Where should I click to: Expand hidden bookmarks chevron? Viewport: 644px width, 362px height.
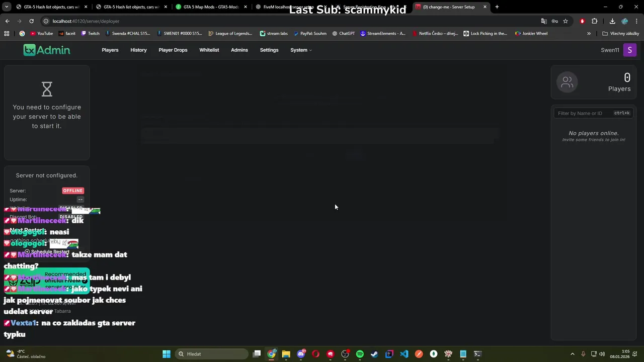pyautogui.click(x=589, y=34)
